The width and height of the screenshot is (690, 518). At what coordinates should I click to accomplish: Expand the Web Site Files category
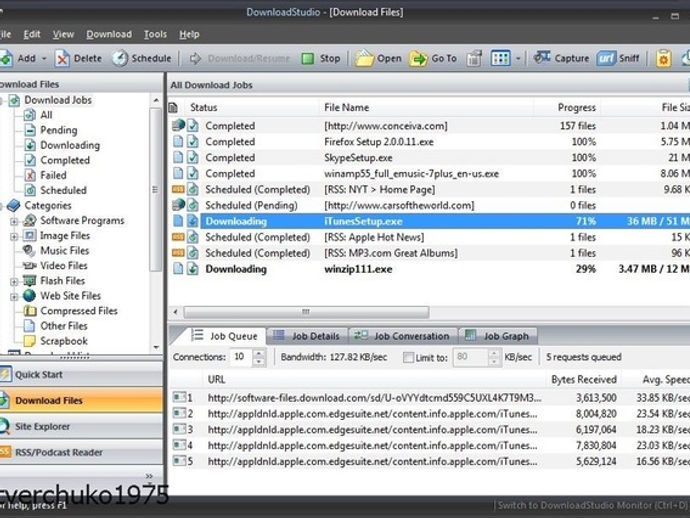pos(14,297)
